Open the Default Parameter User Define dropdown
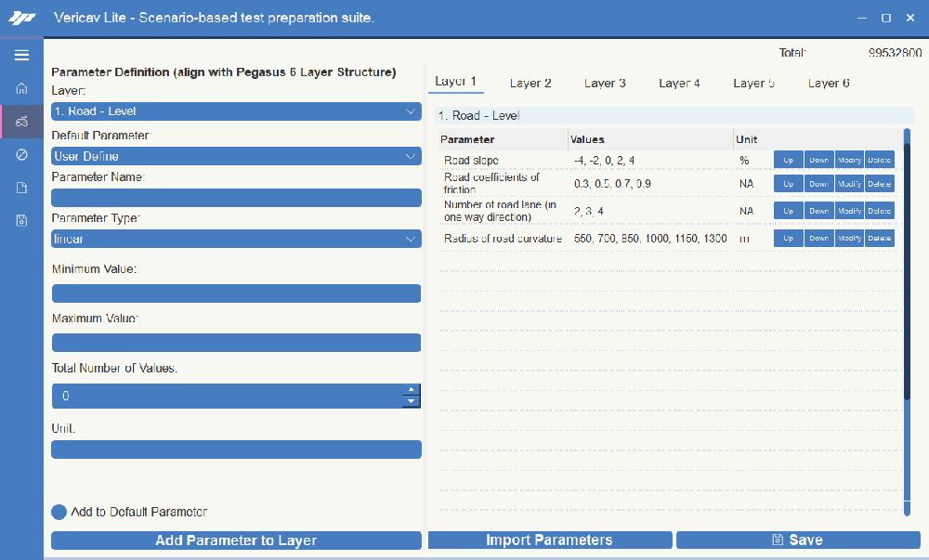929x560 pixels. click(236, 156)
